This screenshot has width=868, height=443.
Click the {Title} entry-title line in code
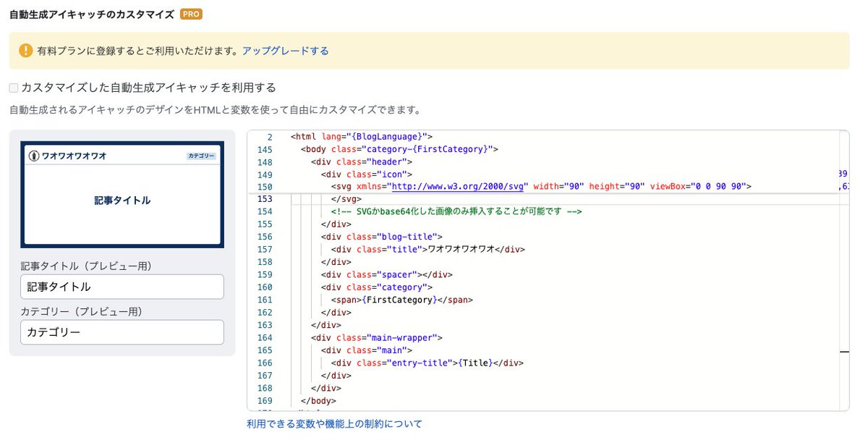tap(427, 363)
